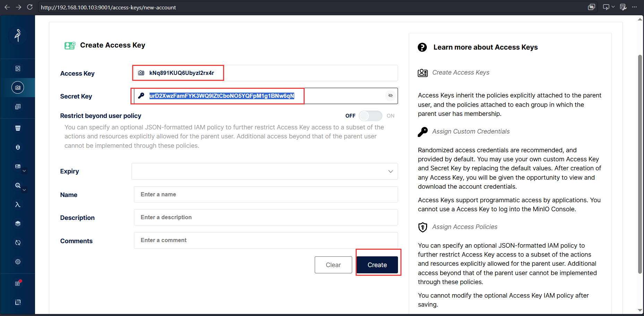The image size is (644, 316).
Task: Open the Buckets sidebar icon
Action: tap(18, 128)
